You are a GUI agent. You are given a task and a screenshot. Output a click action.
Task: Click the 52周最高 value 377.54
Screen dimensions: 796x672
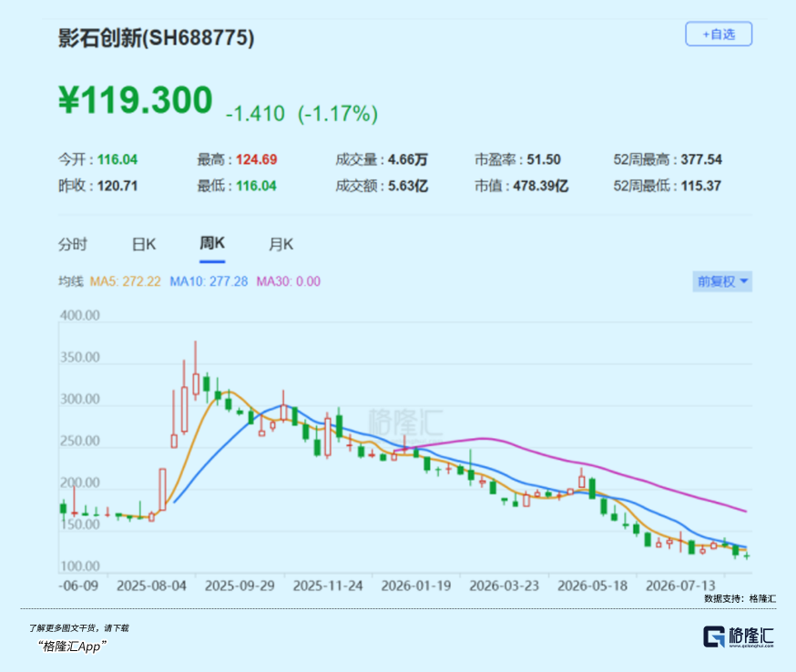(x=701, y=159)
